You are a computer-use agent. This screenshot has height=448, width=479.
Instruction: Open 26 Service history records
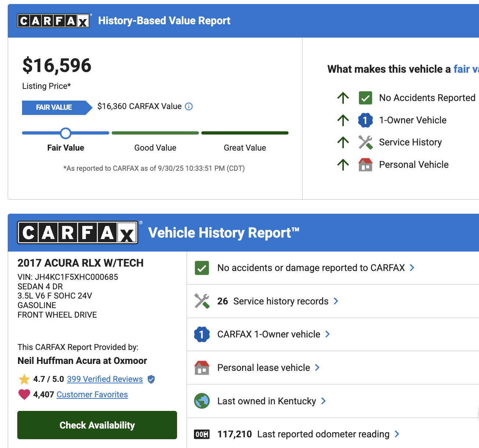point(273,301)
